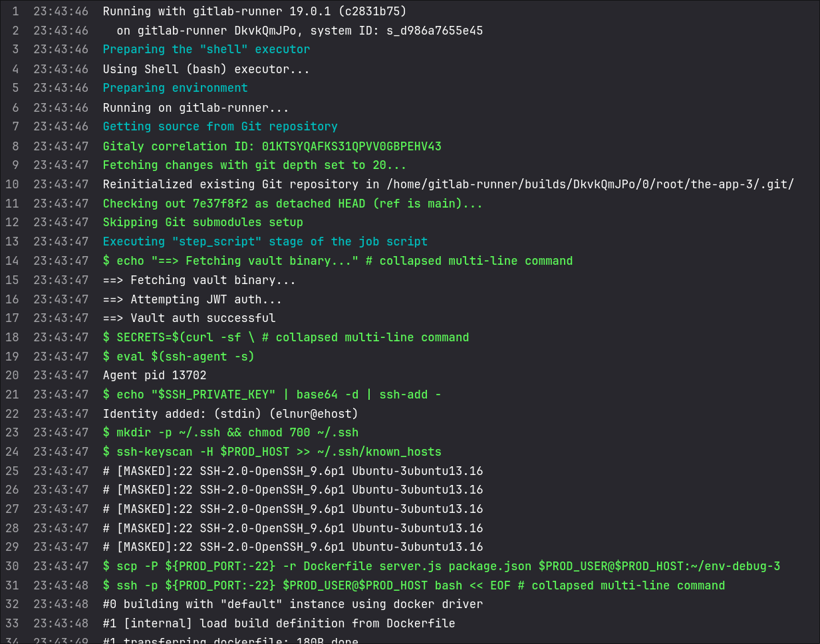Click the "ssh -p" bash EOF command line
This screenshot has width=820, height=644.
point(414,585)
